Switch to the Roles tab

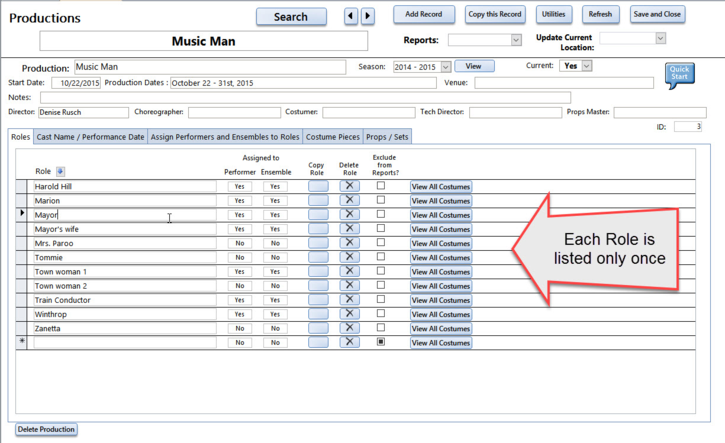[21, 137]
